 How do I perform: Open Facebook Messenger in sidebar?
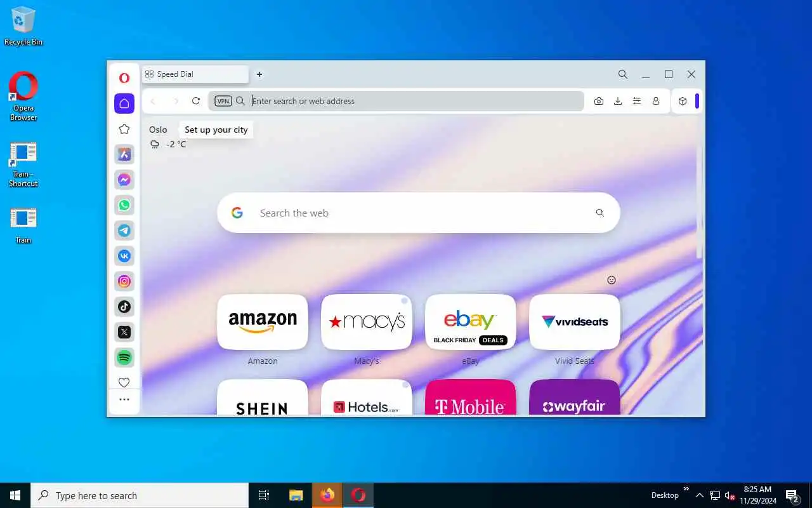click(124, 180)
